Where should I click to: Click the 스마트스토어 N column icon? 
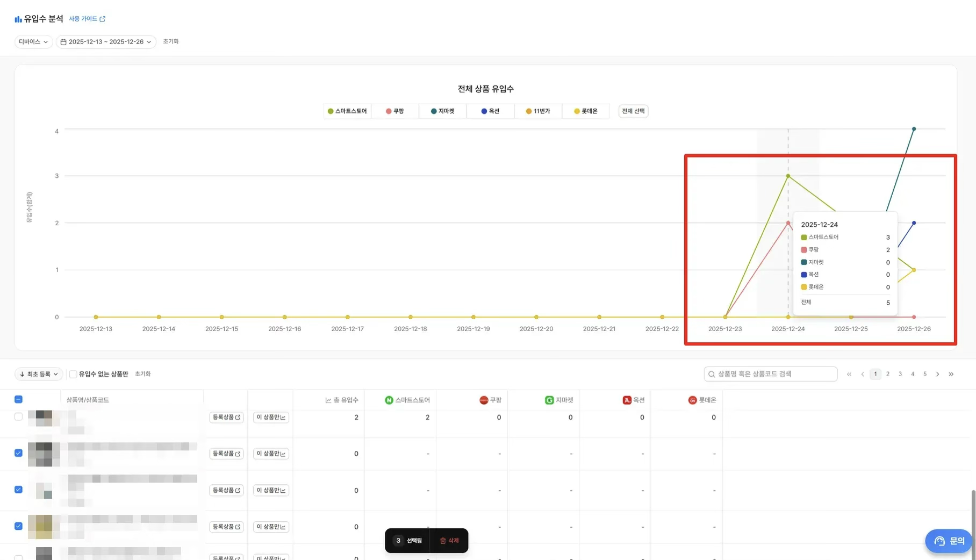pyautogui.click(x=389, y=400)
